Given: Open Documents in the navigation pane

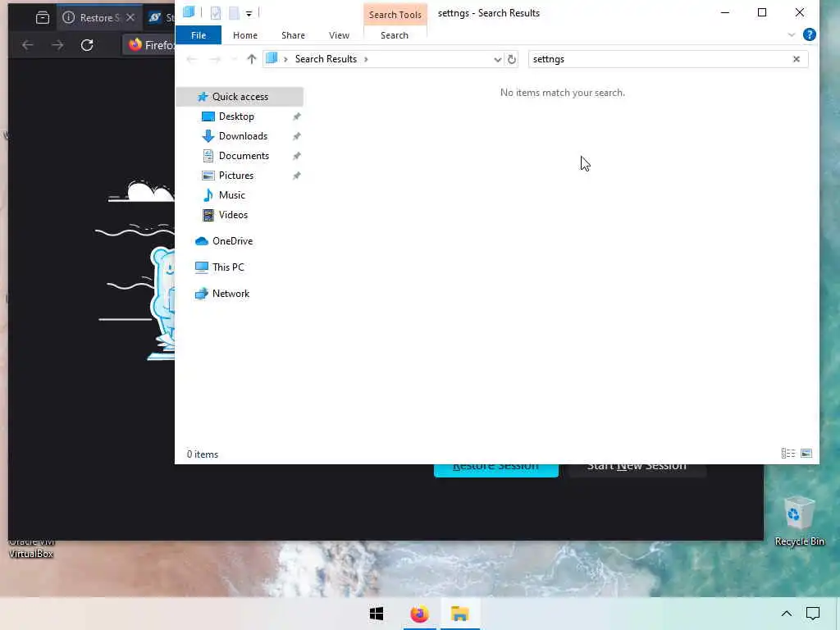Looking at the screenshot, I should click(x=244, y=156).
